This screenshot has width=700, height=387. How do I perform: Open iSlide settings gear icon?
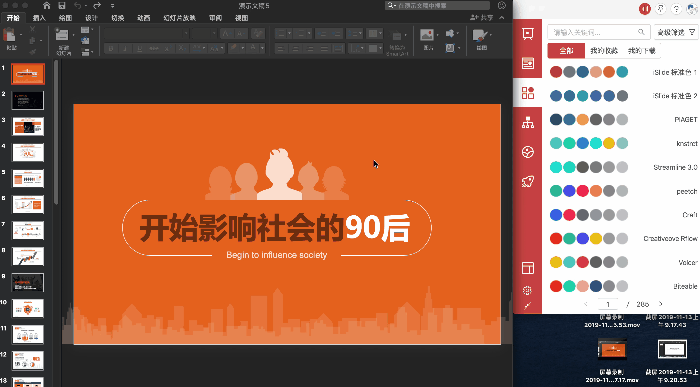pos(527,290)
